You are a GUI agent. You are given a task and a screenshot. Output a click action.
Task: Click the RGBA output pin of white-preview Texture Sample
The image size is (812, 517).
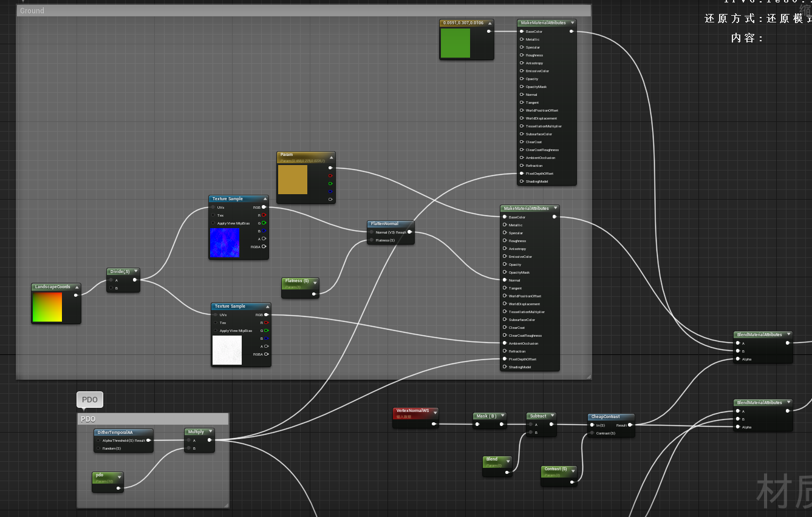coord(266,354)
